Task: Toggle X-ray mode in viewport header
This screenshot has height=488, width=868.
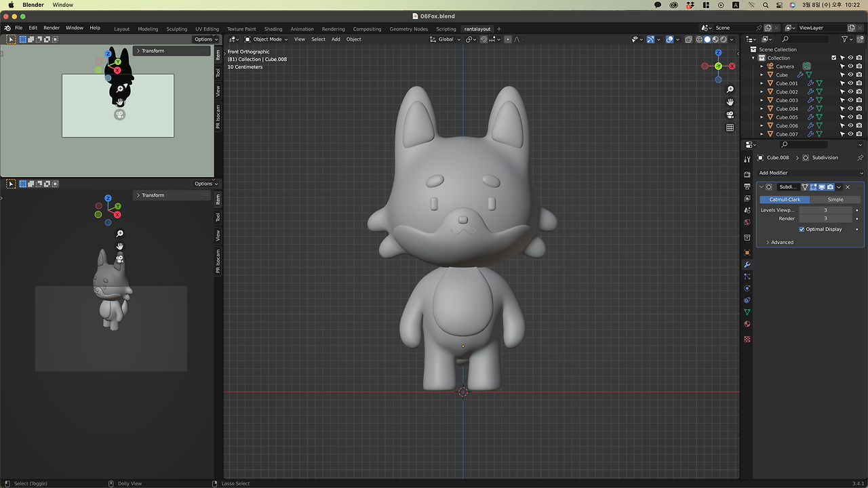Action: 688,39
